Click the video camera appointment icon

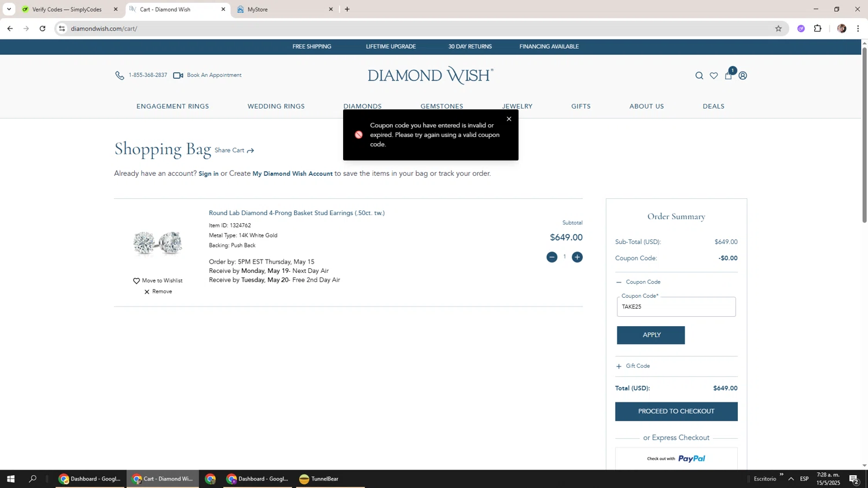tap(178, 76)
